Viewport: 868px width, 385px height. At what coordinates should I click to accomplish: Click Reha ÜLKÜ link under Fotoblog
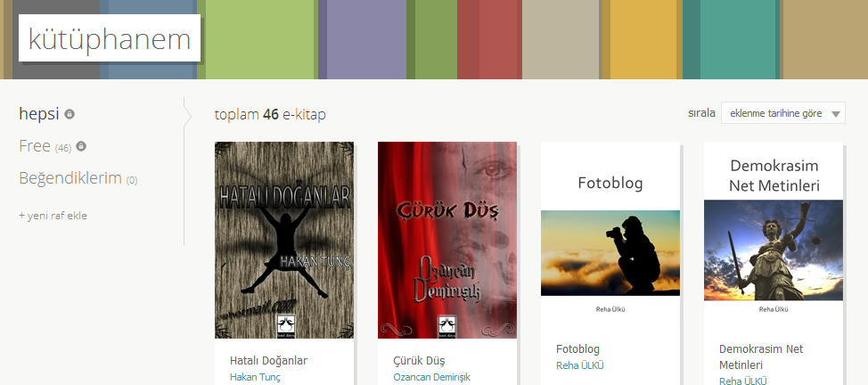click(x=579, y=365)
